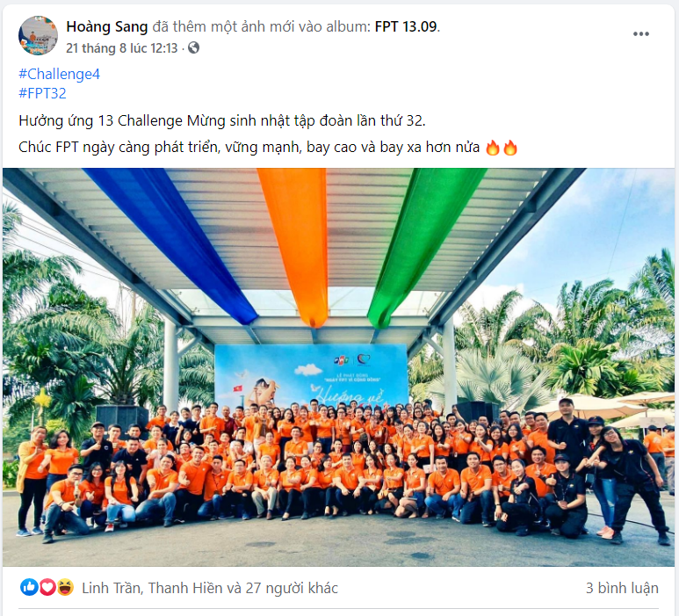679x616 pixels.
Task: Click the globe public privacy icon
Action: (193, 47)
